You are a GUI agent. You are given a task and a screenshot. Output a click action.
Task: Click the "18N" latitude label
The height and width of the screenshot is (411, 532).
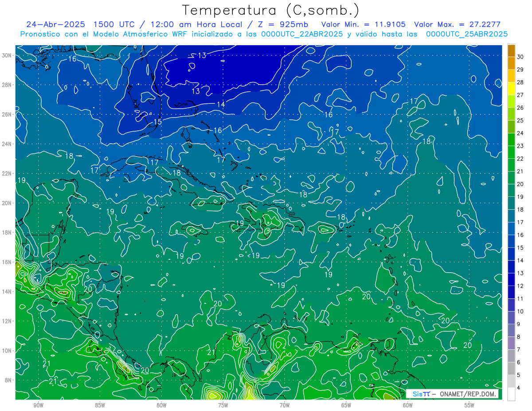click(7, 232)
